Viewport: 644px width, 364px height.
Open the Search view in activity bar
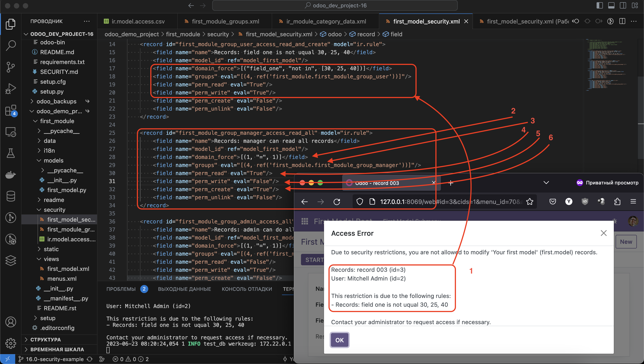point(11,45)
